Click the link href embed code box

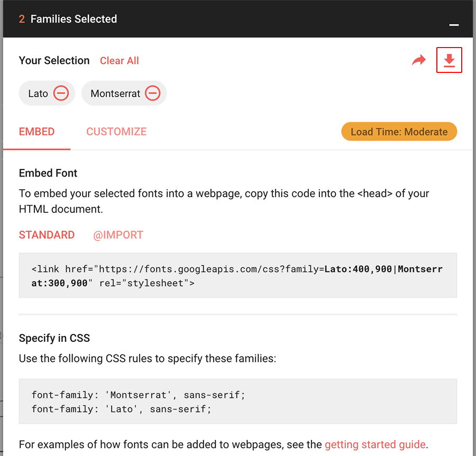(237, 276)
